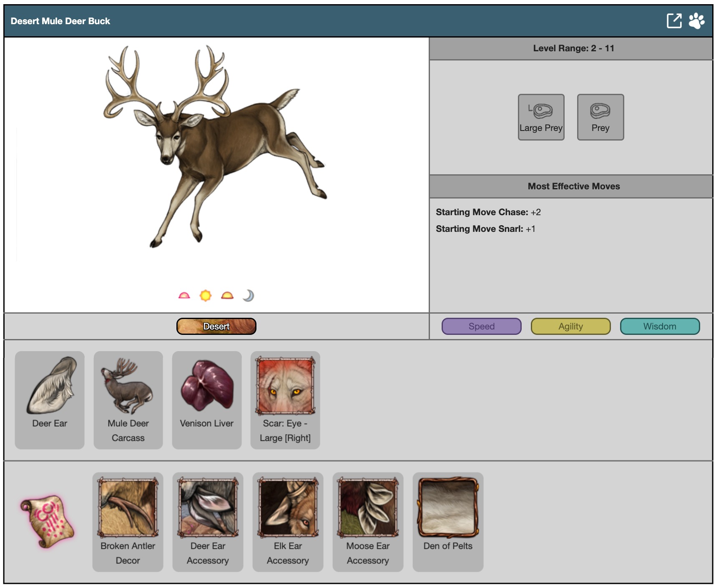Click the yellow Agility stat badge
The image size is (716, 588).
coord(570,326)
